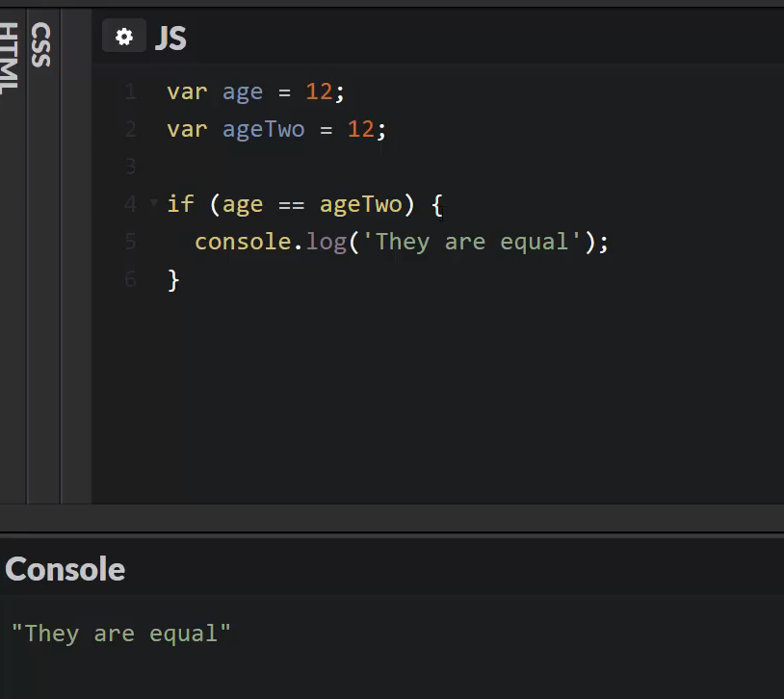
Task: Click the gear icon beside the JS label
Action: click(x=124, y=36)
